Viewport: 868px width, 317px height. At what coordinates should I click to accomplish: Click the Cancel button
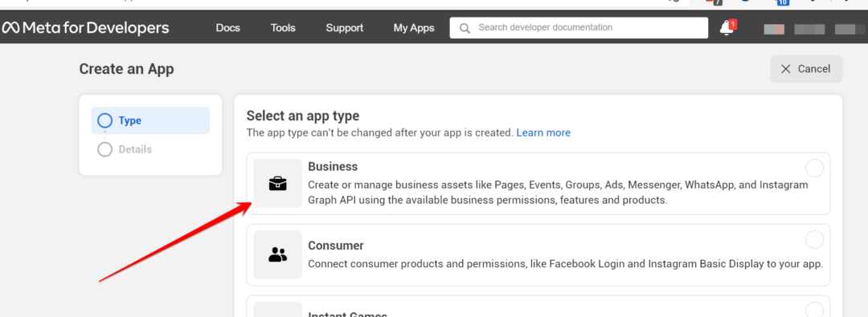pos(806,69)
